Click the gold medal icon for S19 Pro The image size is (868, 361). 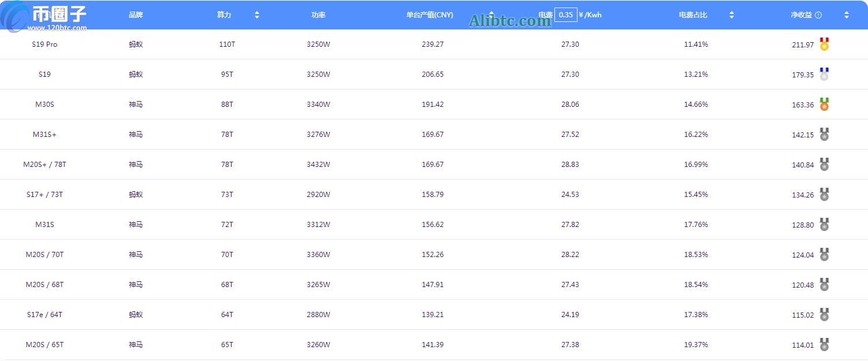(x=824, y=44)
